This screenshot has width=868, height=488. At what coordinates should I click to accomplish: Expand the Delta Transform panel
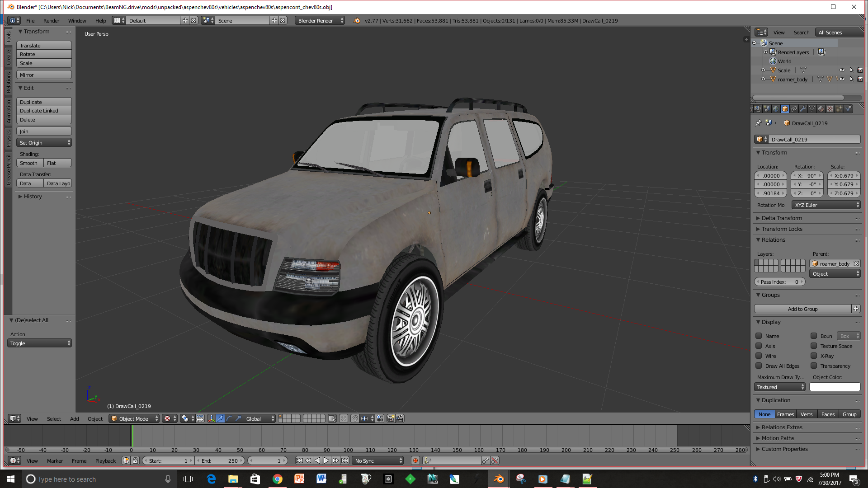pyautogui.click(x=782, y=218)
